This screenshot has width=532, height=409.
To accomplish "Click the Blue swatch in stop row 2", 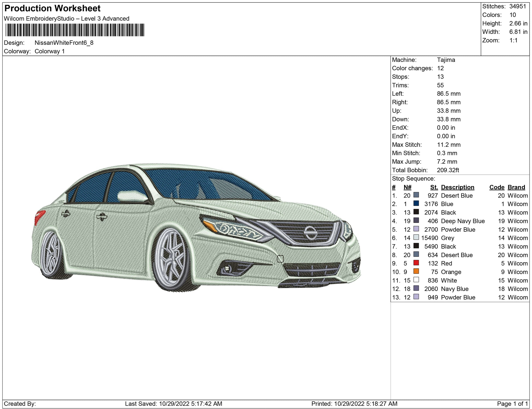I will click(x=416, y=203).
